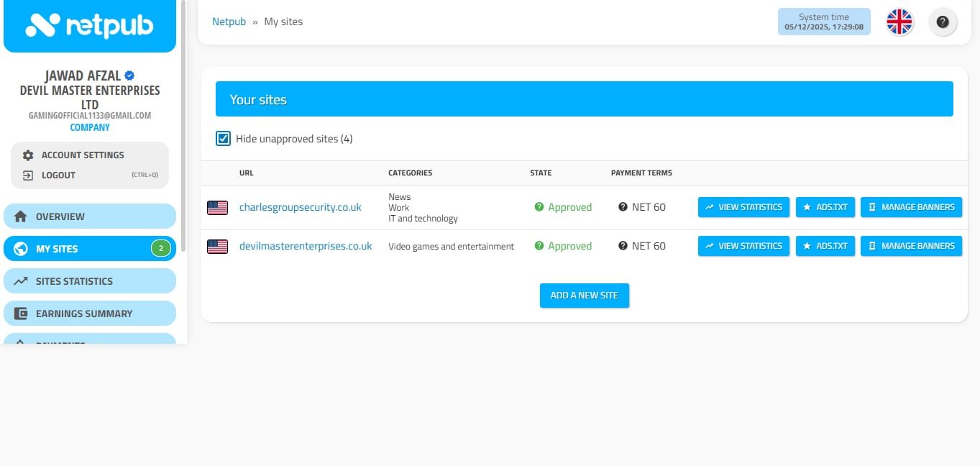Click the Netpub logo

tap(90, 26)
